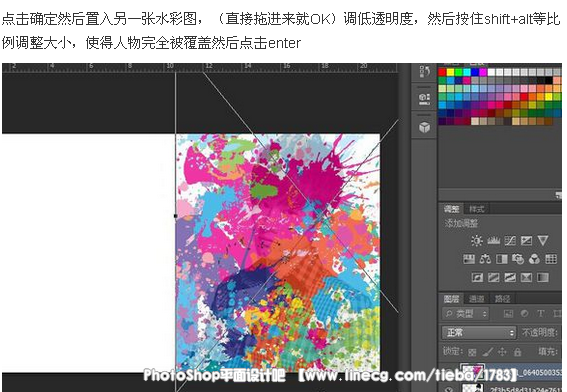Image resolution: width=567 pixels, height=392 pixels.
Task: Switch to the 调整 tab
Action: pos(451,209)
